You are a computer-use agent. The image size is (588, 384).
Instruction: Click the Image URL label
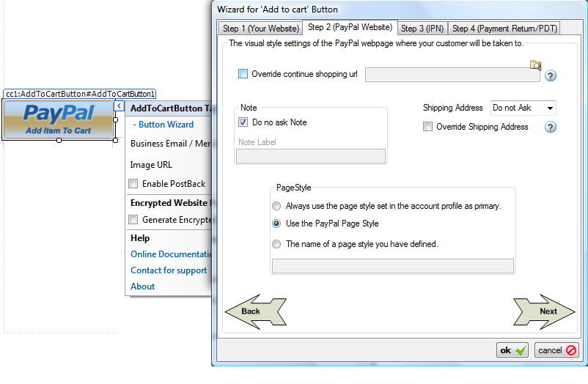pyautogui.click(x=151, y=165)
